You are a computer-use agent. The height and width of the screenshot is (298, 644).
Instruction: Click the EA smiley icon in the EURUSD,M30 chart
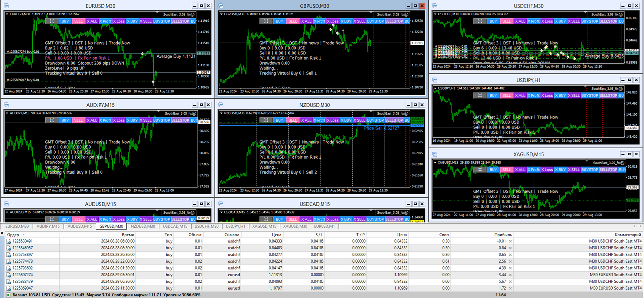(193, 14)
